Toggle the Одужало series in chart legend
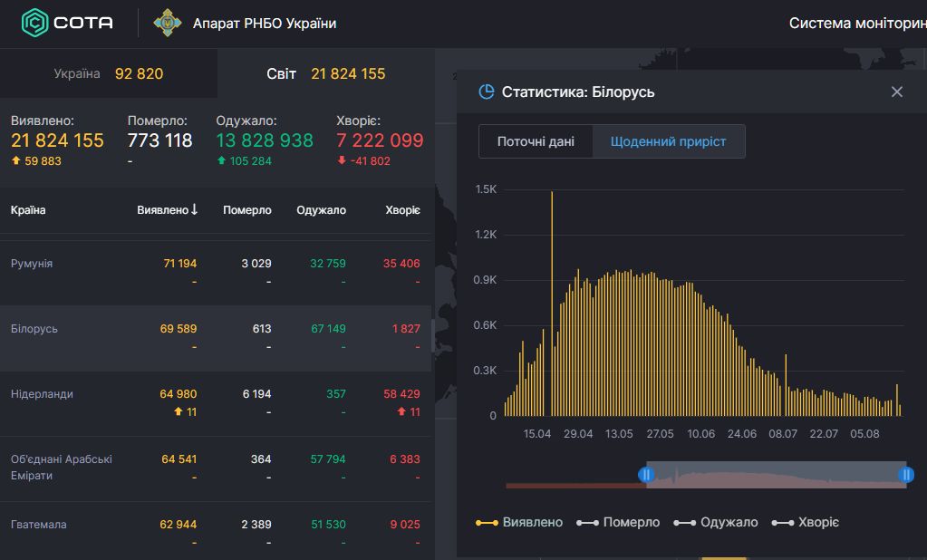 point(716,522)
